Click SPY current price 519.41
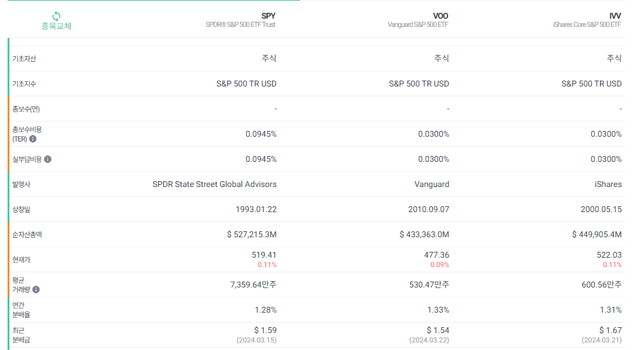The height and width of the screenshot is (350, 644). click(x=264, y=255)
